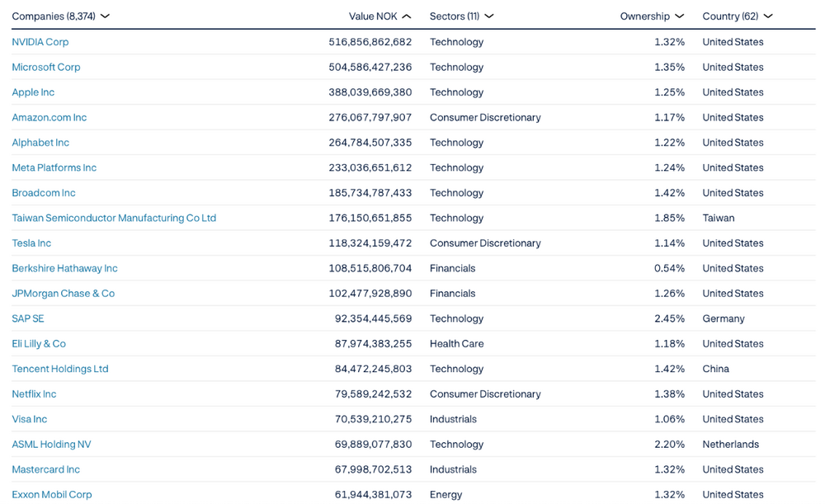
Task: Open the Exxon Mobil Corp link
Action: tap(51, 495)
